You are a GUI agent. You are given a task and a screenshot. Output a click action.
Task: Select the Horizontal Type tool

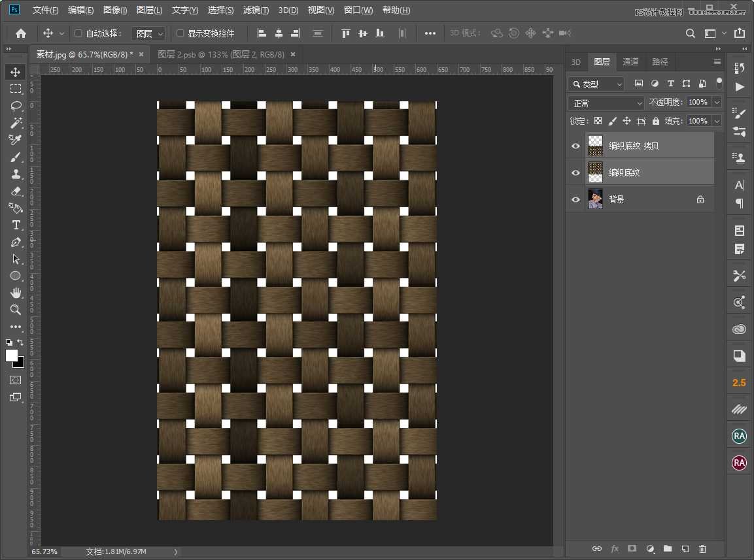pyautogui.click(x=16, y=225)
